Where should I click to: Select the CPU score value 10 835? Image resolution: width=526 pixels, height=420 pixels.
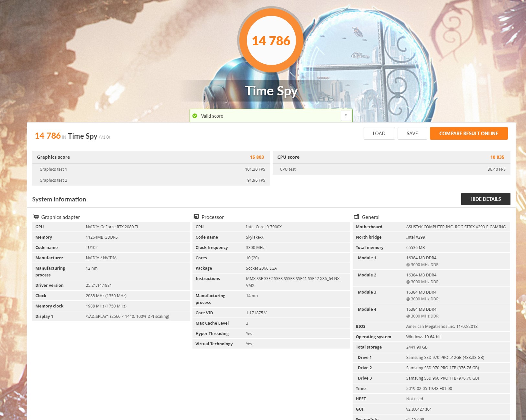tap(497, 157)
